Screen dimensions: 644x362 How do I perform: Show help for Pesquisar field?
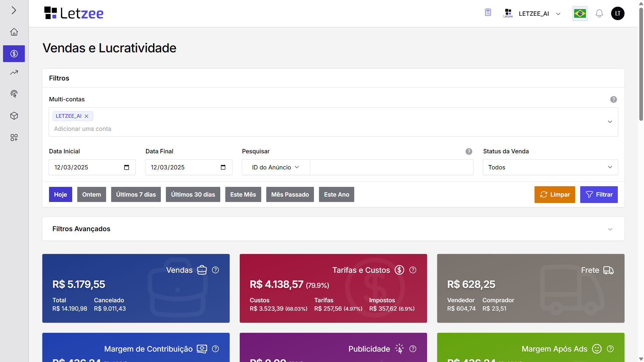469,152
